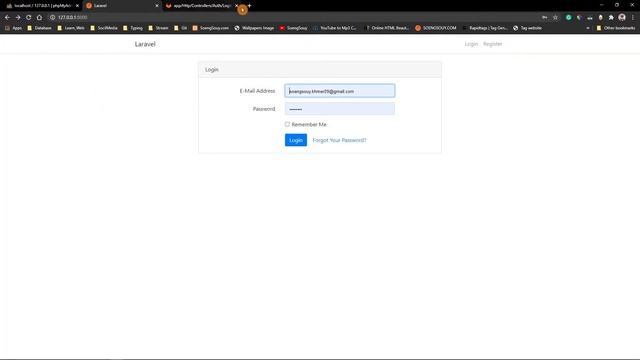The width and height of the screenshot is (640, 360).
Task: Click the Password input field
Action: click(x=340, y=109)
